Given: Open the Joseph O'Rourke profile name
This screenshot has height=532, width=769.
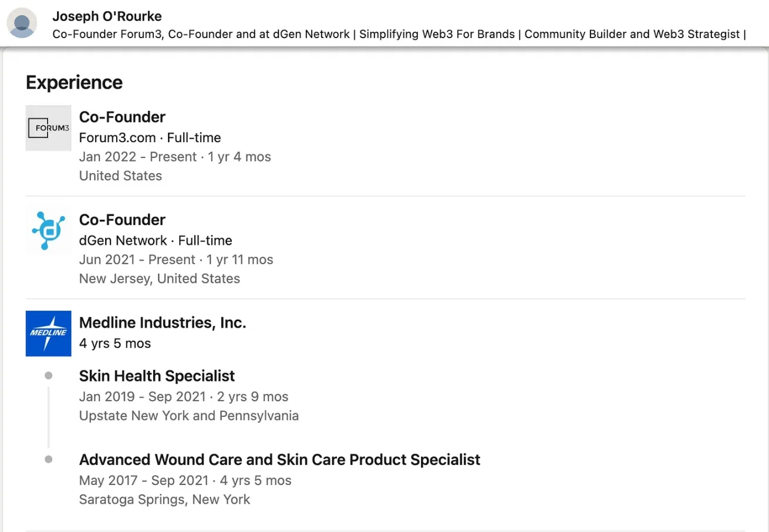Looking at the screenshot, I should tap(107, 16).
